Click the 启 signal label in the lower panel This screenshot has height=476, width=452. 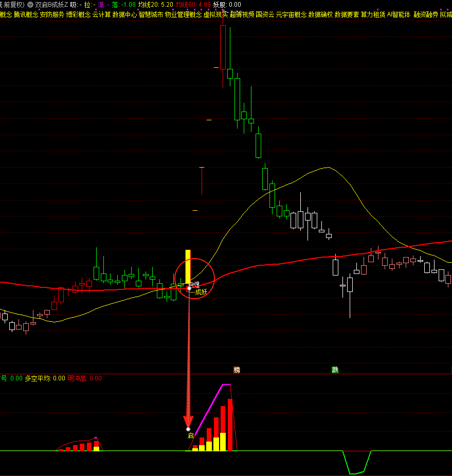pyautogui.click(x=190, y=436)
